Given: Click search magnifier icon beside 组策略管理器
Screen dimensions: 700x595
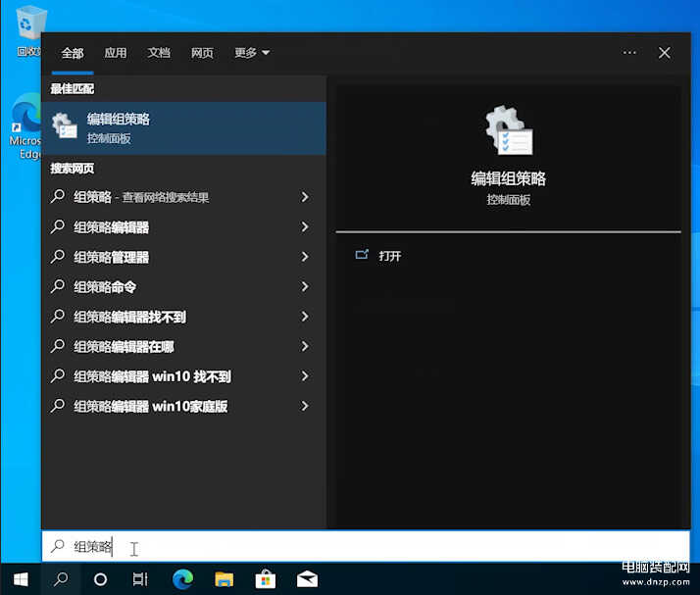Looking at the screenshot, I should [x=58, y=256].
